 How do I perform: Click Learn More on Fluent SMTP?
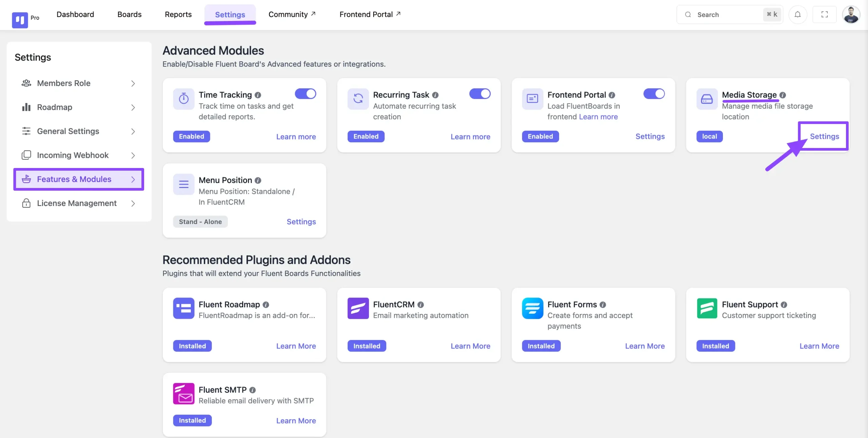(x=296, y=420)
